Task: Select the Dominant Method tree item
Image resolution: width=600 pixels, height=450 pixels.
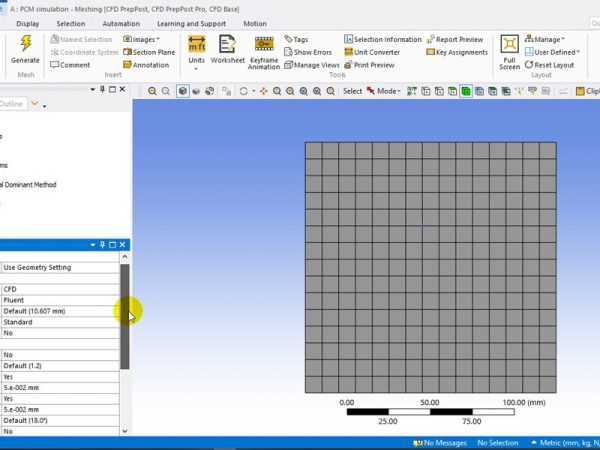Action: pos(28,184)
